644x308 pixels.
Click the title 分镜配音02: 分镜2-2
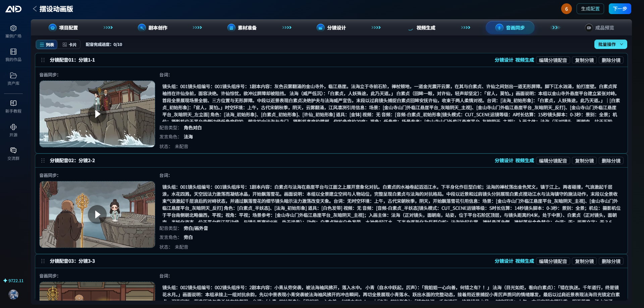pyautogui.click(x=72, y=161)
